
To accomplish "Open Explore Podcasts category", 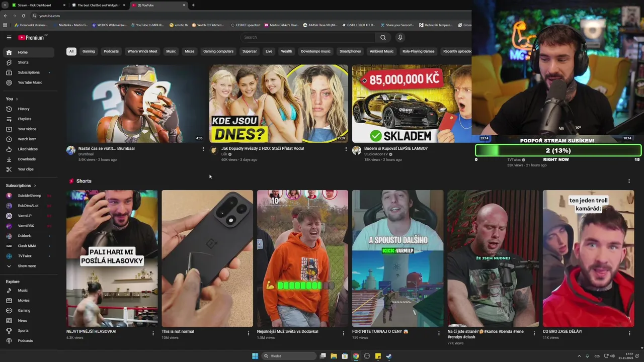I will click(28, 340).
